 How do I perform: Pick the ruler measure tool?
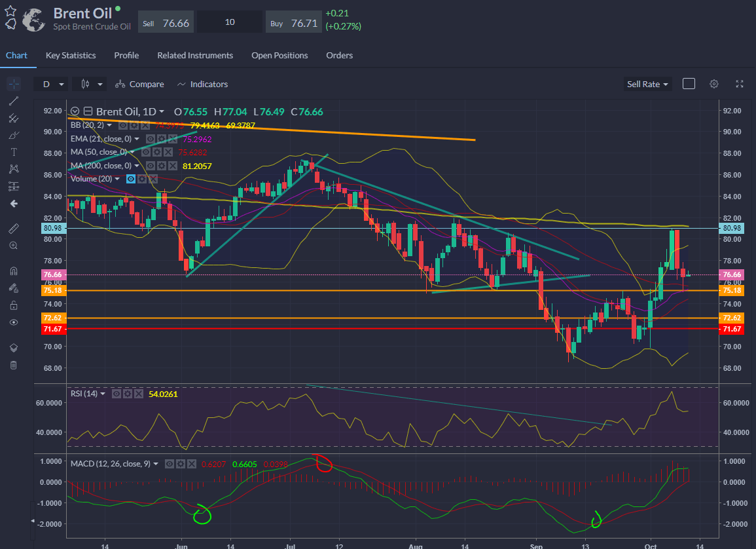point(13,229)
